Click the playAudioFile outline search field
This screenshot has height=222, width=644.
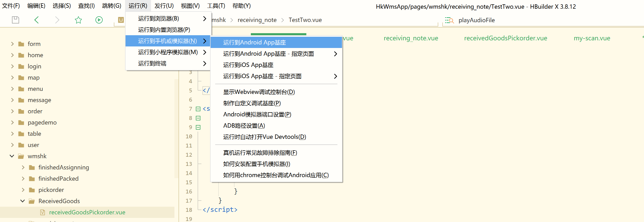pyautogui.click(x=476, y=20)
